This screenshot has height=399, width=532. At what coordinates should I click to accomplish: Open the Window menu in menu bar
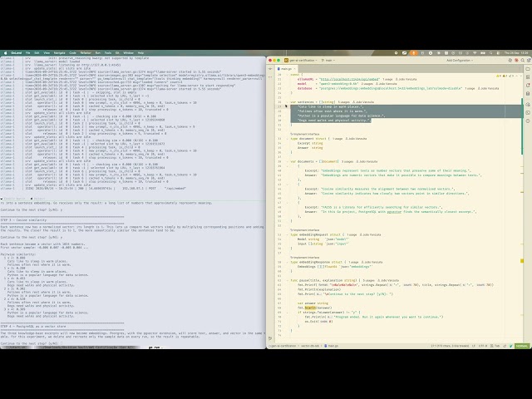click(128, 53)
